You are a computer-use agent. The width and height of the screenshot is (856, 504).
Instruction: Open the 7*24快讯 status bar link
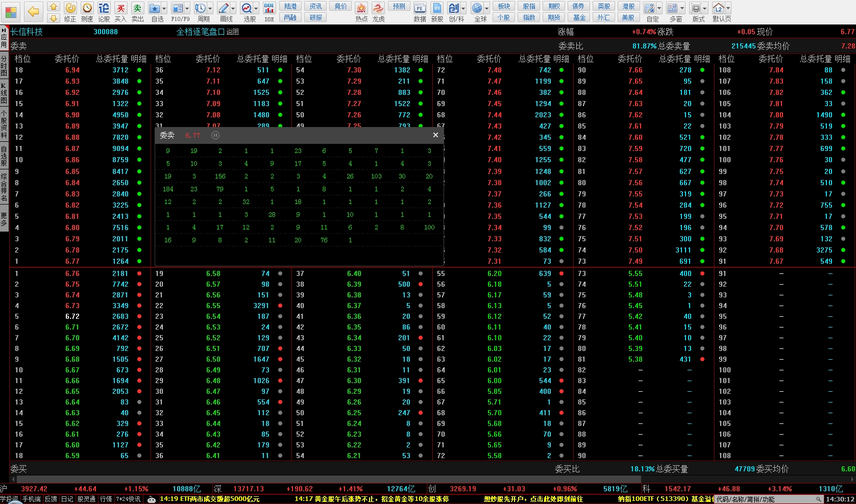click(x=128, y=499)
